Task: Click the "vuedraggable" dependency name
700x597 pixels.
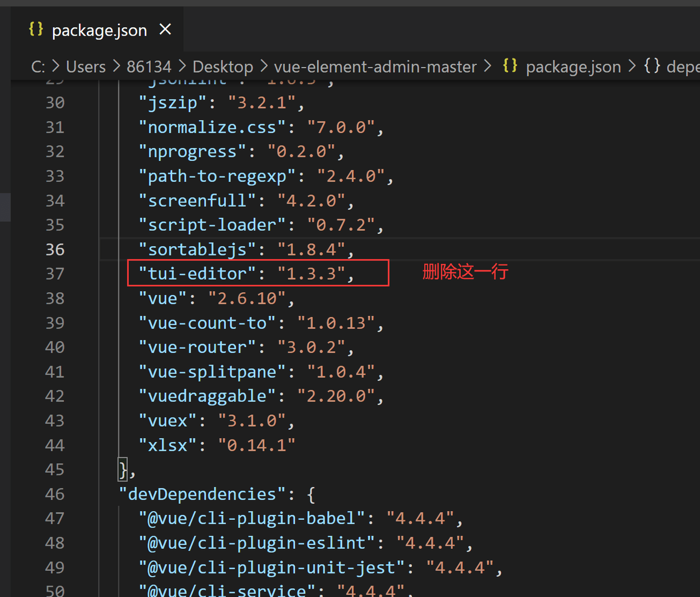Action: pos(208,396)
